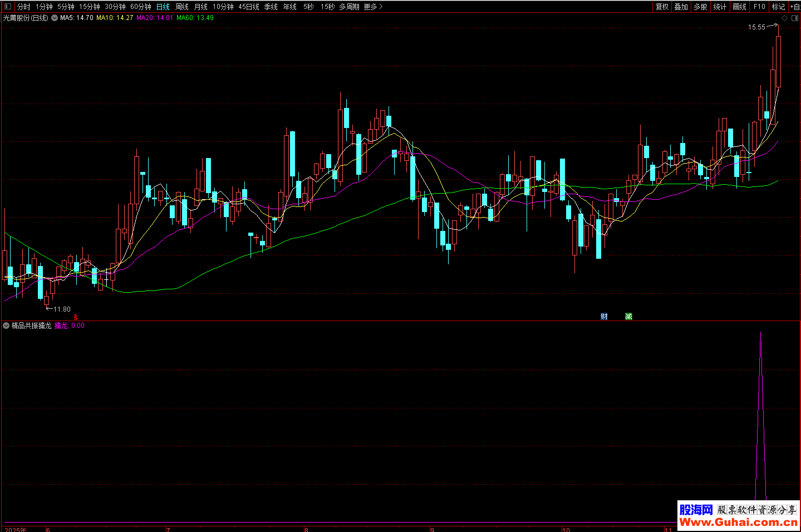Click the red S marker on chart

(76, 317)
